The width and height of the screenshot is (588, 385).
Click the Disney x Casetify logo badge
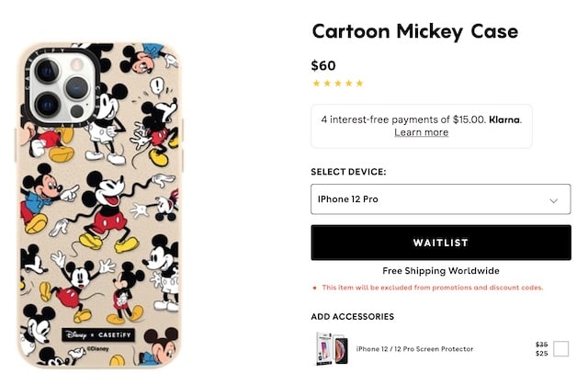pyautogui.click(x=98, y=334)
